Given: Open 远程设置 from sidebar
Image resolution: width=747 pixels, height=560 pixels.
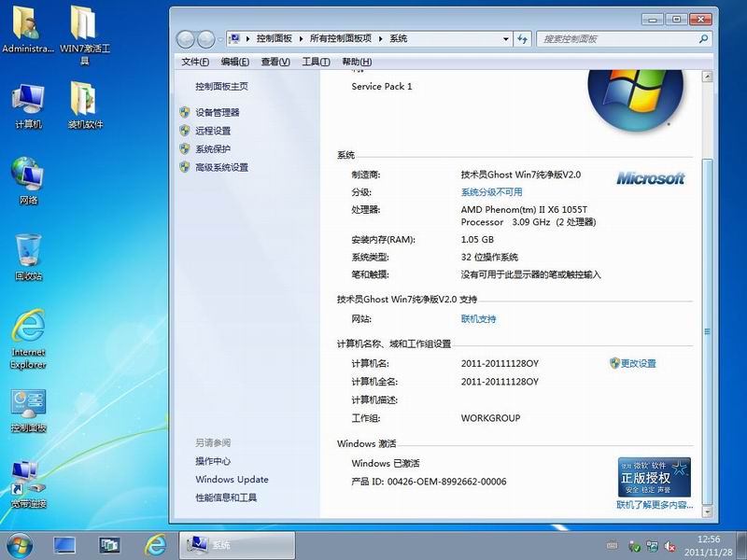Looking at the screenshot, I should pyautogui.click(x=213, y=131).
